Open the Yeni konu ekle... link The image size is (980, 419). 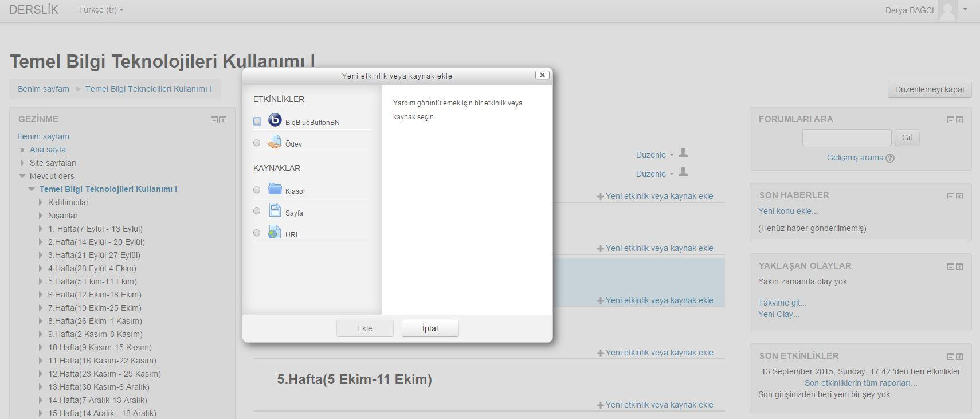click(x=788, y=211)
